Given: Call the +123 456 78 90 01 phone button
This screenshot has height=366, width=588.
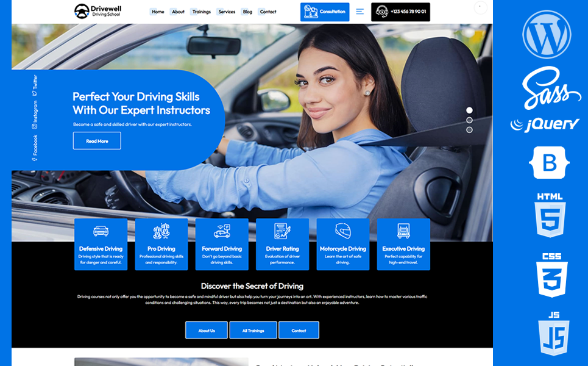Looking at the screenshot, I should click(400, 12).
